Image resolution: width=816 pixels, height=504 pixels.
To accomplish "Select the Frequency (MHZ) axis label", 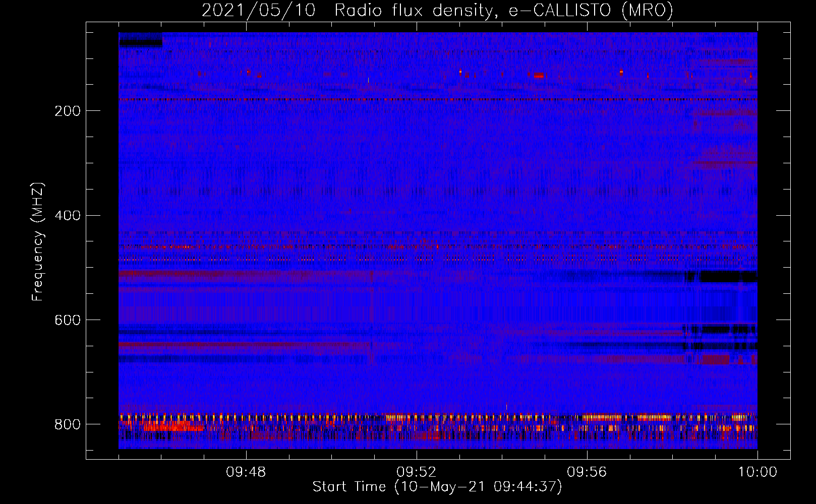I will (37, 242).
